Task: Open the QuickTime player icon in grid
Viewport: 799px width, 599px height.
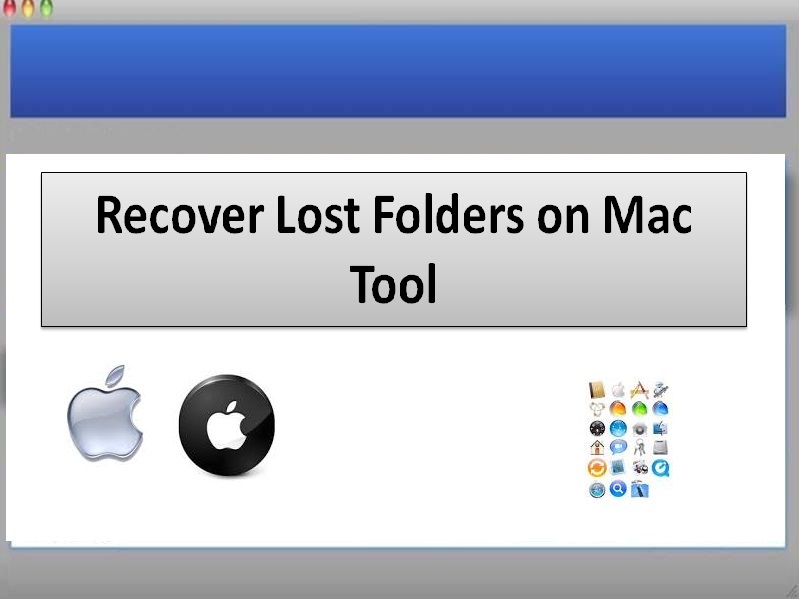Action: [660, 468]
